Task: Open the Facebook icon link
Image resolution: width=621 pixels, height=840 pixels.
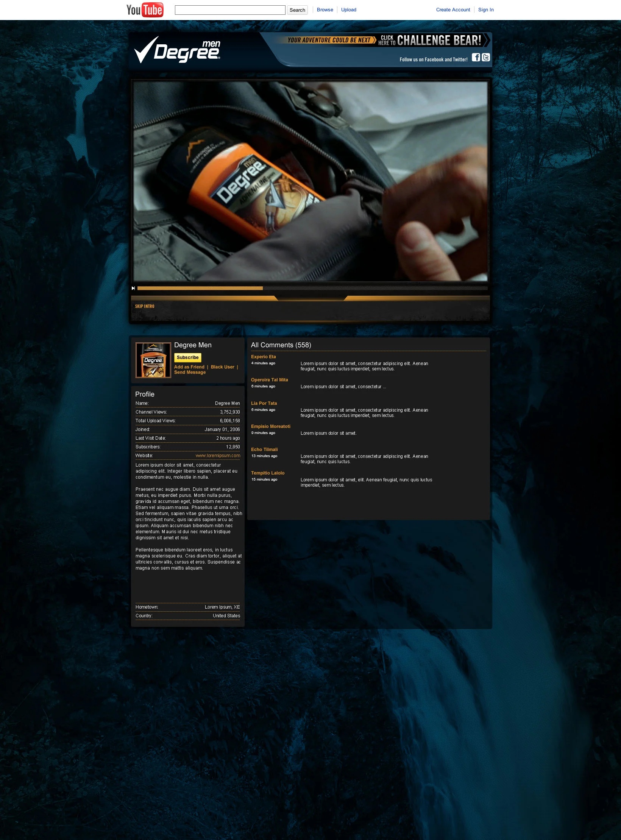Action: coord(476,57)
